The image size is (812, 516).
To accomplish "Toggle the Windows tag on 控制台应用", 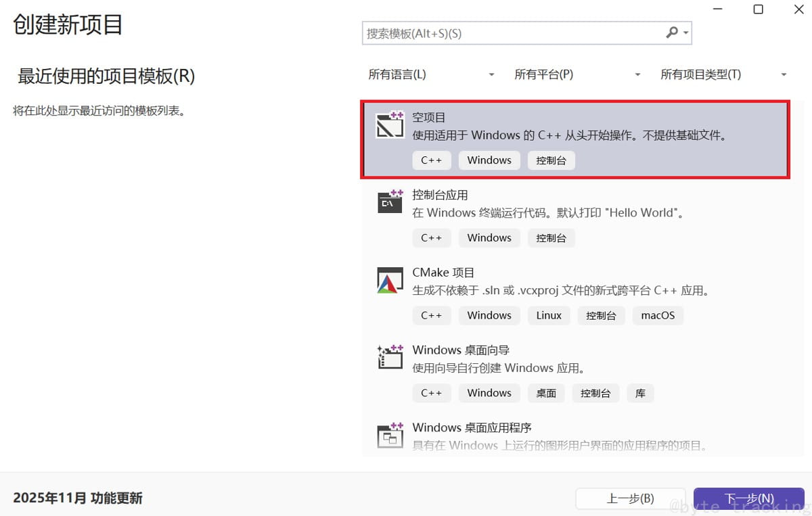I will coord(489,238).
